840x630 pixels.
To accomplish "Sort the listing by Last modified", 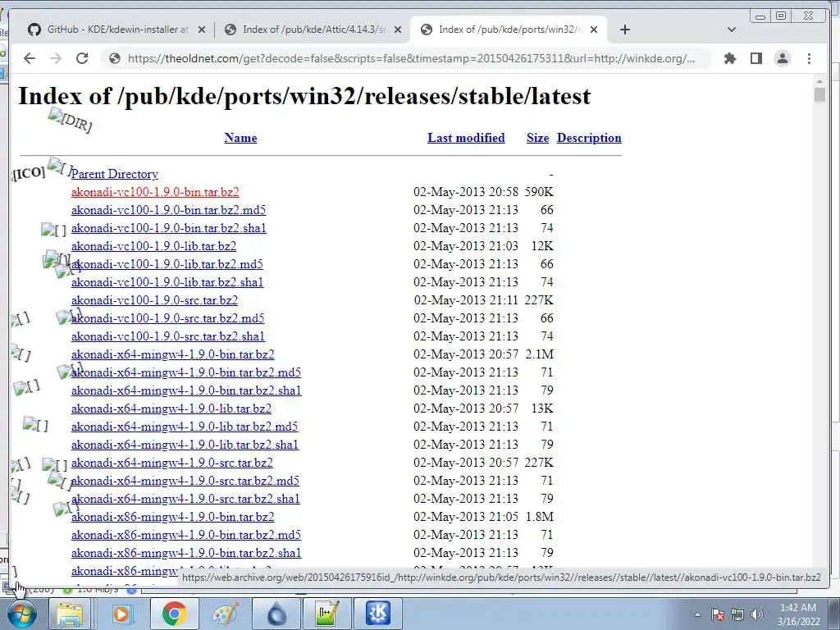I will (x=466, y=138).
